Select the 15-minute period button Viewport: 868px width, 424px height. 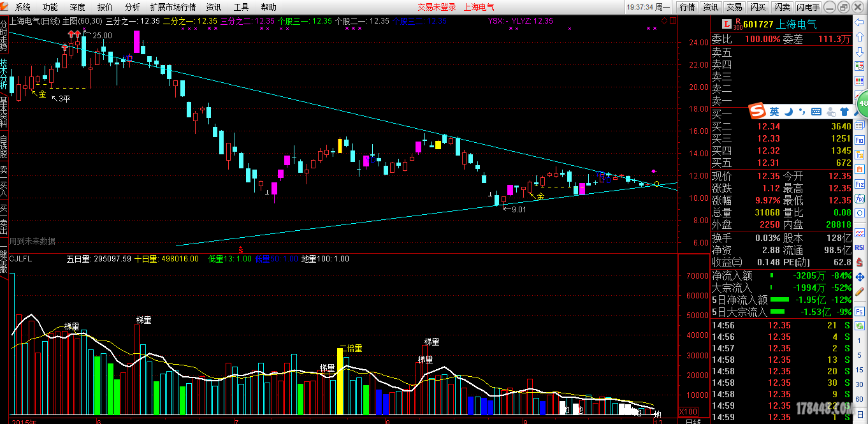(860, 370)
